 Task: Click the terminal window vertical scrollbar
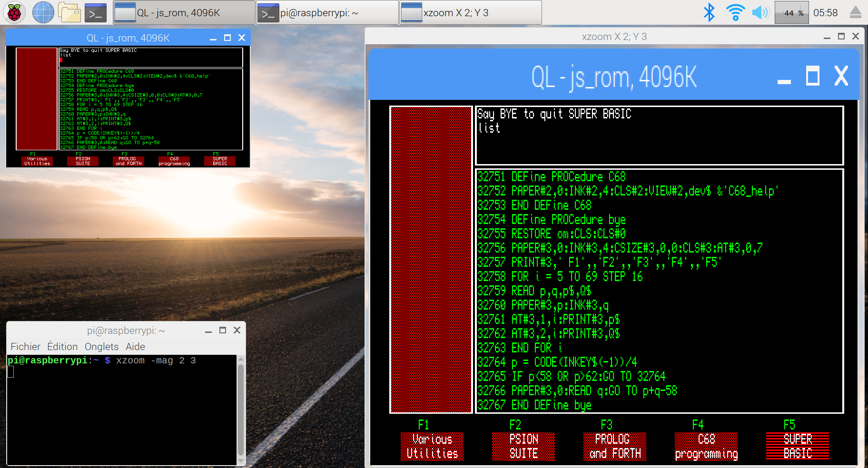coord(241,410)
